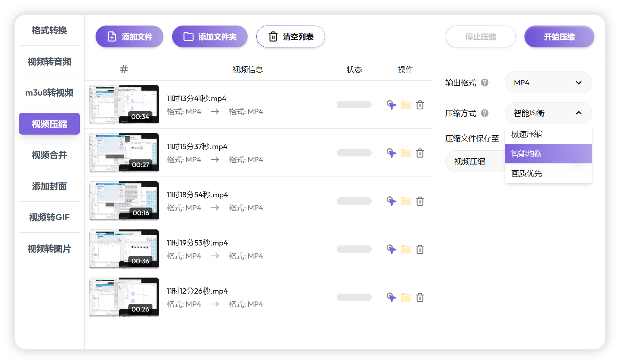The height and width of the screenshot is (364, 620).
Task: Delete 11时18分54秒.mp4 using its trash icon
Action: point(420,201)
